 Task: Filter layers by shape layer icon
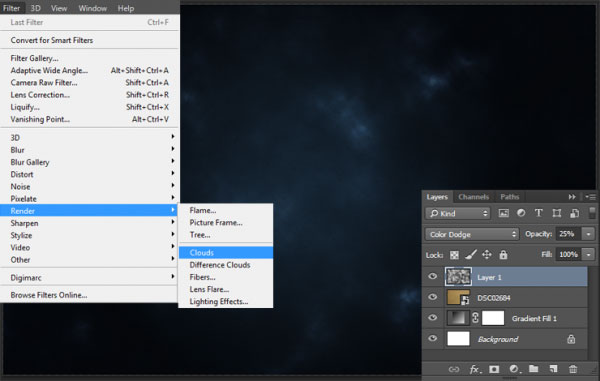click(x=556, y=213)
